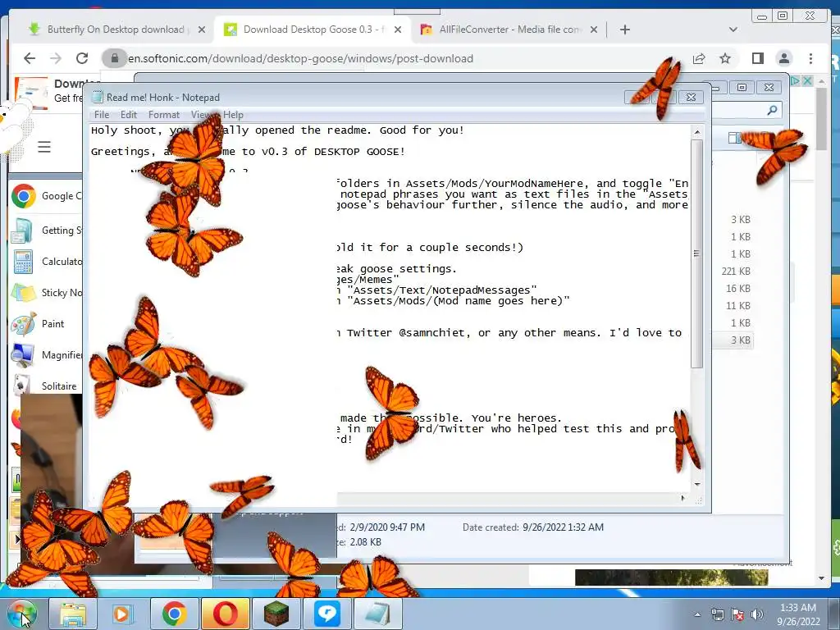The height and width of the screenshot is (630, 840).
Task: Click the Minecraft block taskbar icon
Action: (x=276, y=614)
